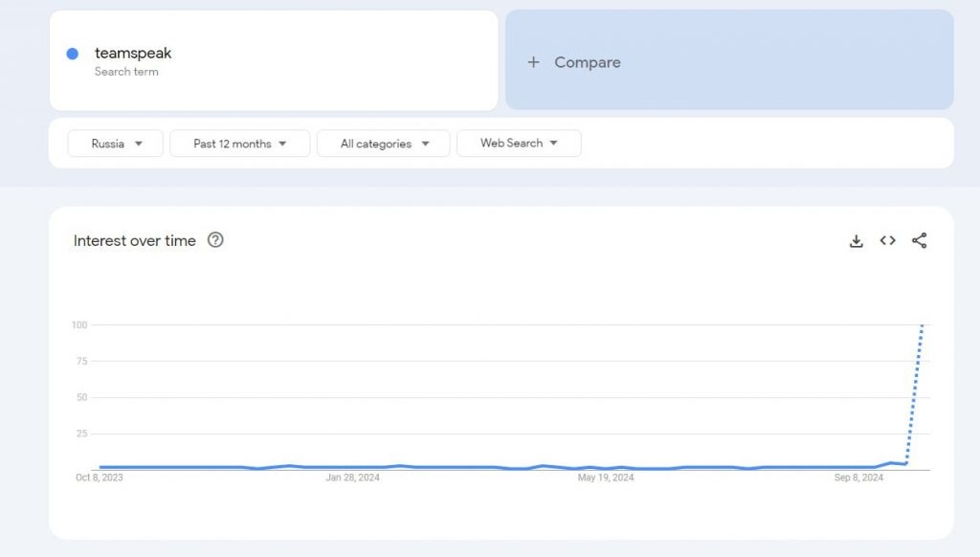Image resolution: width=980 pixels, height=557 pixels.
Task: Open the Interest over time help icon
Action: [x=215, y=240]
